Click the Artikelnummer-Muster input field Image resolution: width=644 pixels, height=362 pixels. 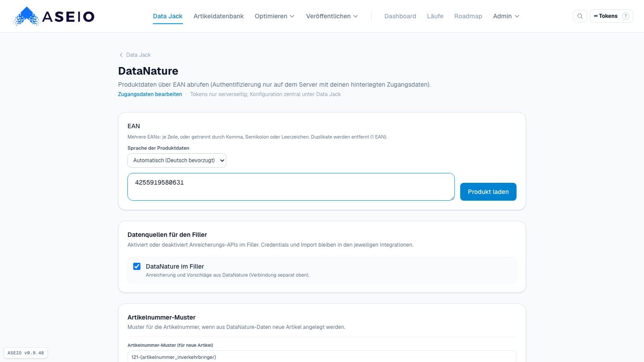coord(322,357)
